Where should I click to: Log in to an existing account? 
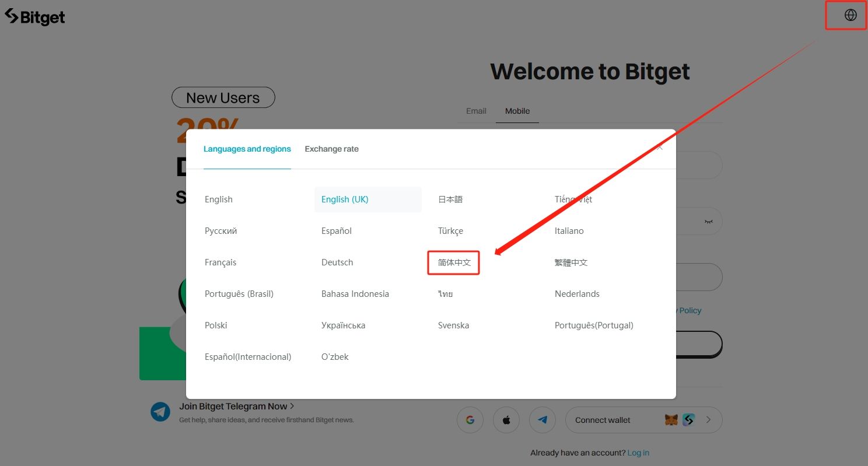(x=638, y=453)
